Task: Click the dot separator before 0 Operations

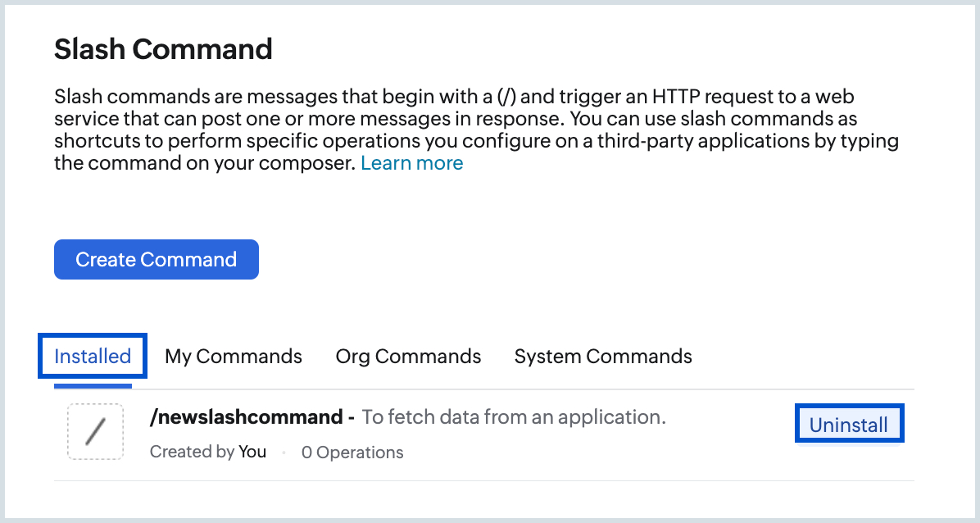Action: (284, 453)
